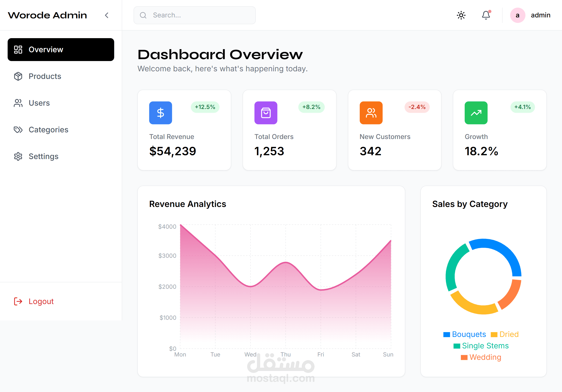Viewport: 562px width, 392px height.
Task: Click the magnifier search icon
Action: 143,15
